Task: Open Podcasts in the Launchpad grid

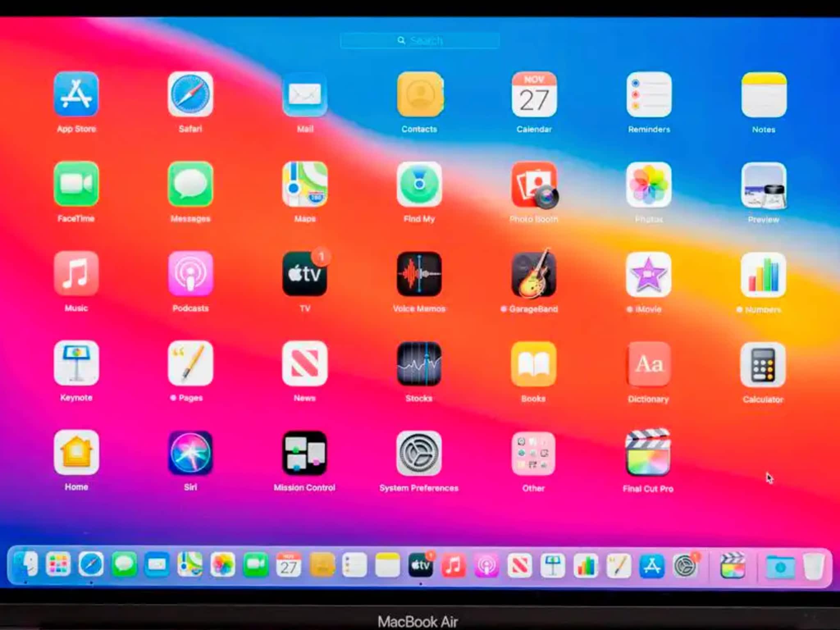Action: point(190,273)
